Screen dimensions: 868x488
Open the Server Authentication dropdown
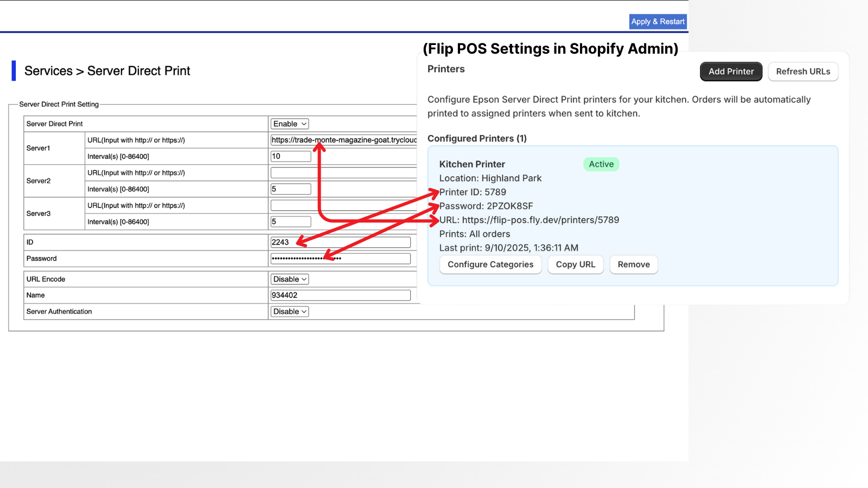(x=289, y=311)
